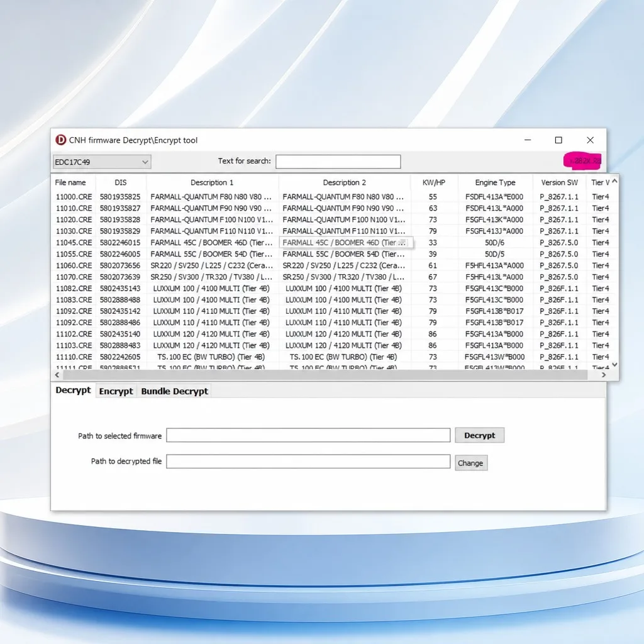Open the EDC17C49 ECU type dropdown
This screenshot has width=644, height=644.
click(x=102, y=162)
